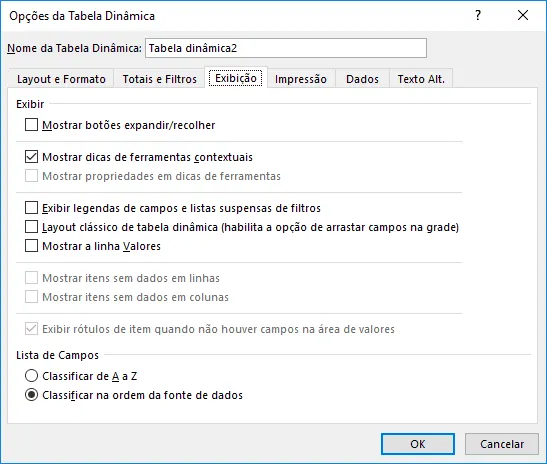
Task: Click the help question mark icon
Action: [x=478, y=15]
